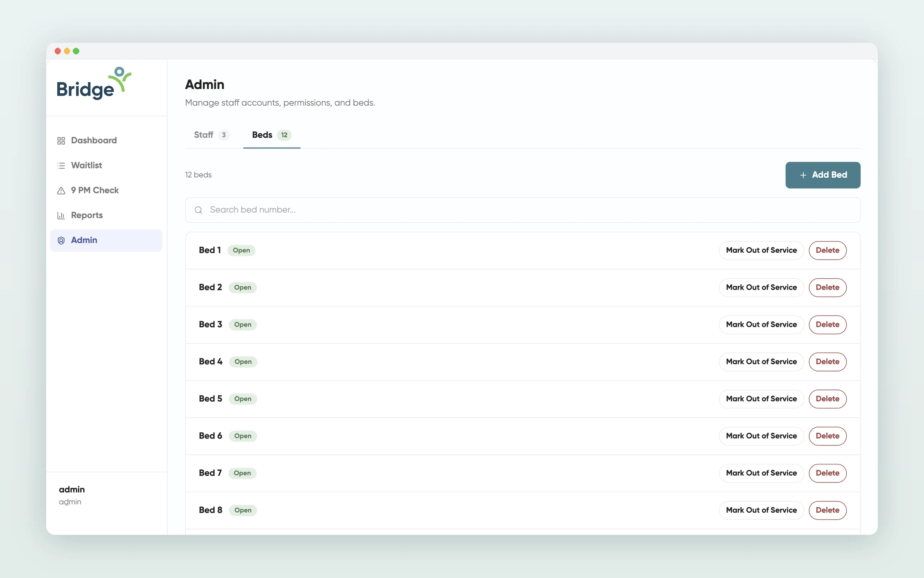The image size is (924, 578).
Task: Delete Bed 8
Action: click(x=827, y=510)
